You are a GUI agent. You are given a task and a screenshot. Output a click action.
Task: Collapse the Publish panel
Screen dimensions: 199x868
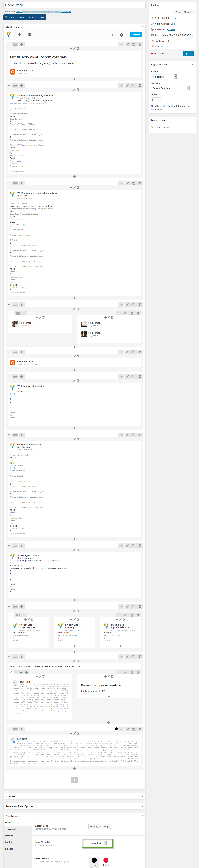point(193,5)
